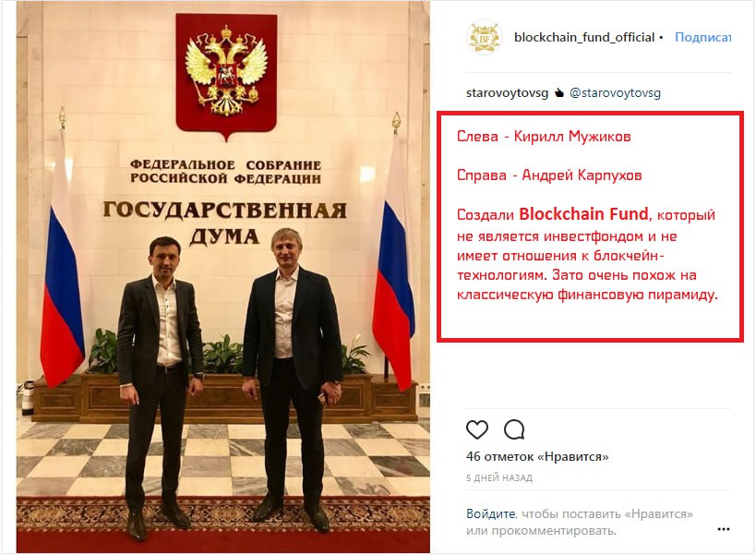Click the @starovoytovsg mention
Screen dimensions: 756x555
615,93
